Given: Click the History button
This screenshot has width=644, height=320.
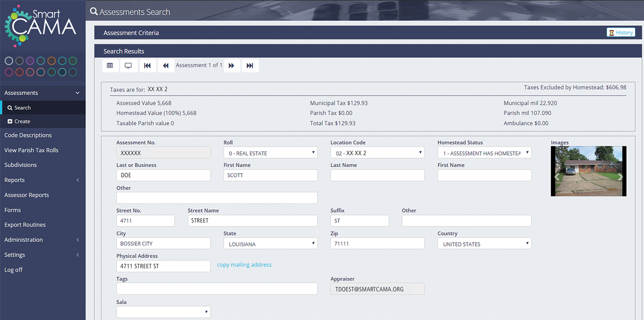Looking at the screenshot, I should coord(621,33).
